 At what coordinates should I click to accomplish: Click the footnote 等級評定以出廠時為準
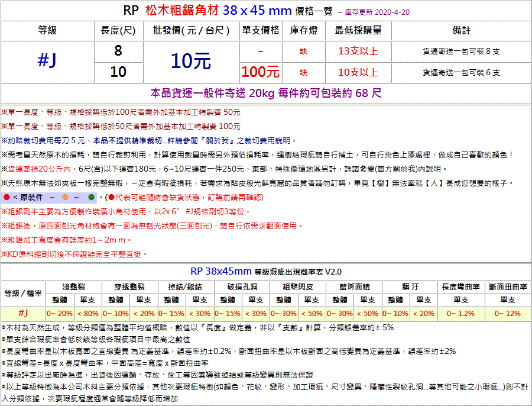click(x=157, y=375)
